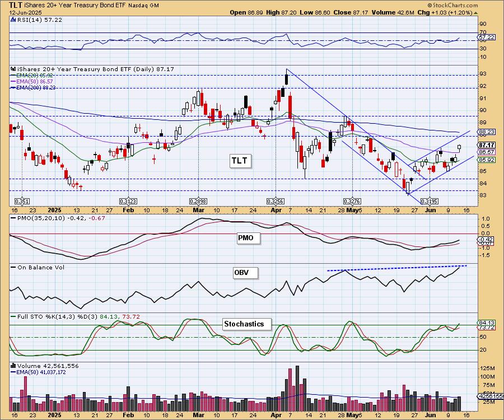Click the RSI(14) 57.22 legend text

coord(39,20)
